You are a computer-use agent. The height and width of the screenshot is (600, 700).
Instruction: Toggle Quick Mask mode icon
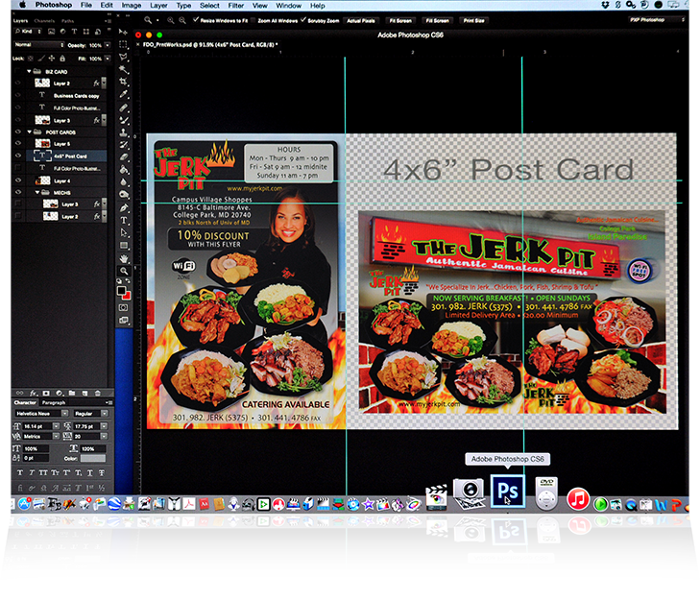(123, 308)
